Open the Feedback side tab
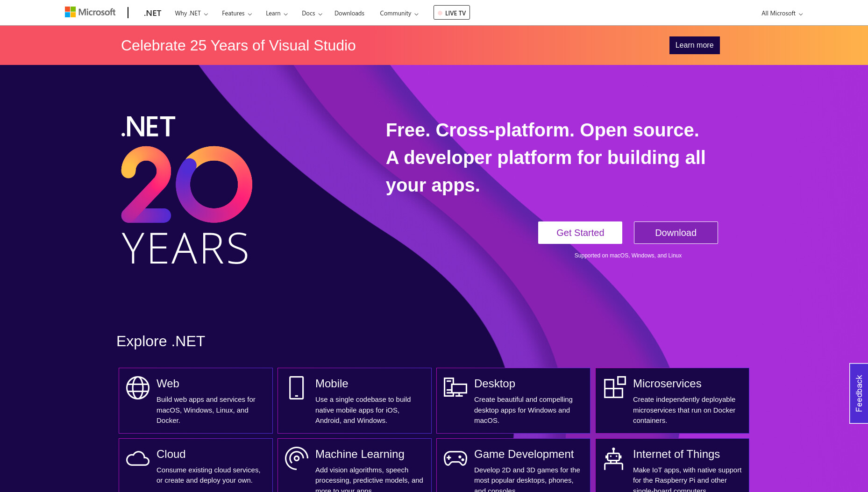The width and height of the screenshot is (868, 492). pyautogui.click(x=859, y=393)
